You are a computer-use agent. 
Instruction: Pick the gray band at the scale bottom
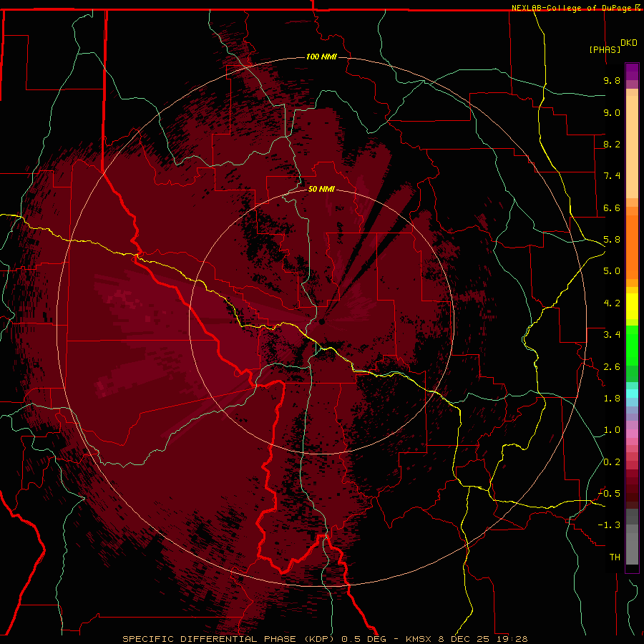632,537
